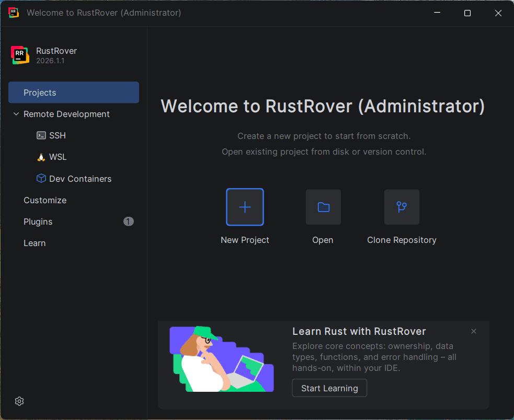Click the Open label text
Image resolution: width=514 pixels, height=420 pixels.
(323, 240)
